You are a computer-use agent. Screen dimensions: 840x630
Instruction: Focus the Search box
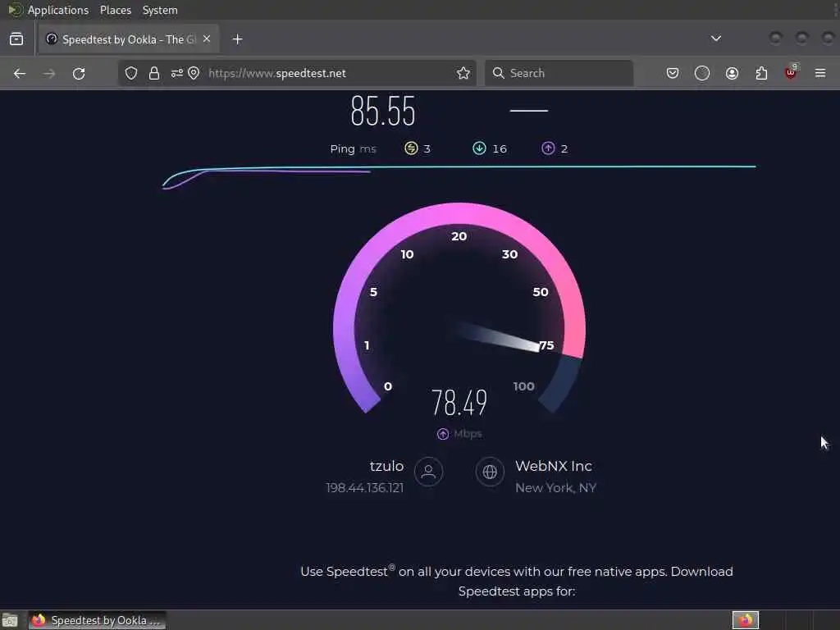pyautogui.click(x=559, y=73)
